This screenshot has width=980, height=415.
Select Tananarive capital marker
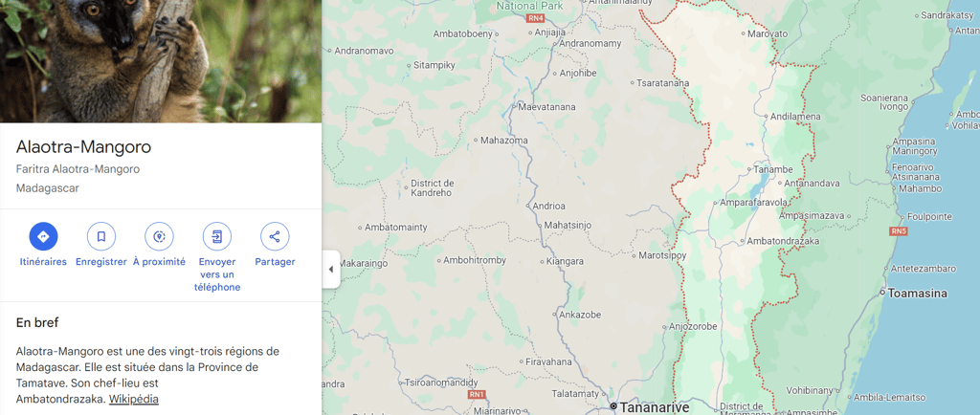650,406
